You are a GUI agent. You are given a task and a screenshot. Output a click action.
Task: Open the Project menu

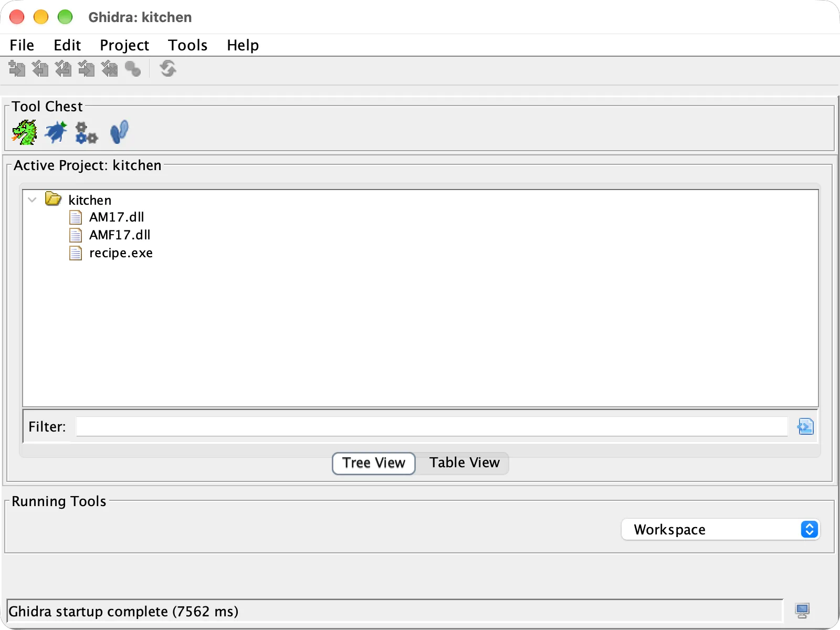[x=124, y=45]
